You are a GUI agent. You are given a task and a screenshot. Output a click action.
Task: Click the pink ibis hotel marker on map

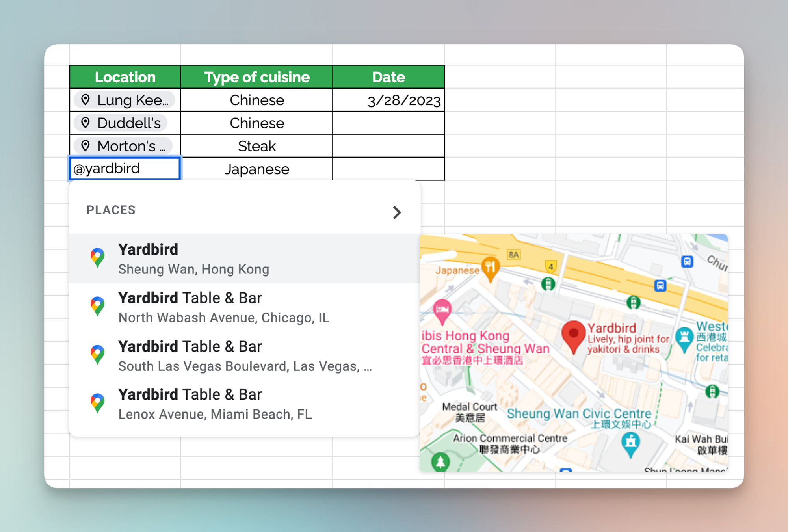(442, 312)
